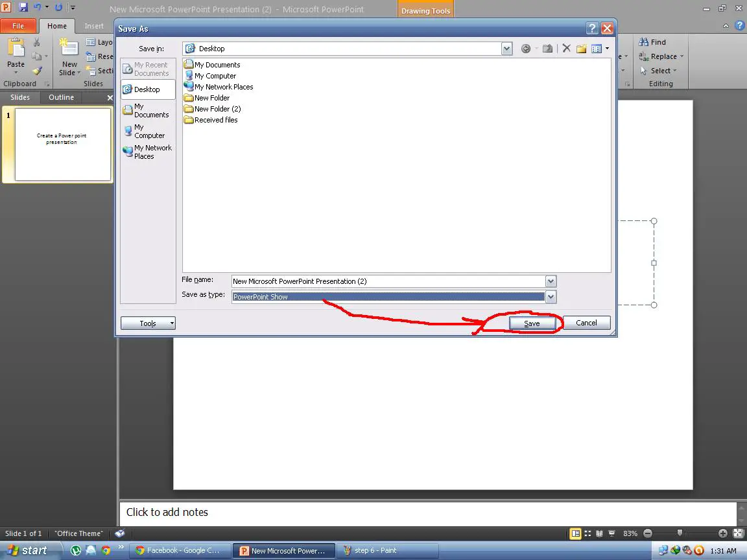The width and height of the screenshot is (747, 560).
Task: Go back using the dialog's Back arrow icon
Action: pyautogui.click(x=525, y=49)
